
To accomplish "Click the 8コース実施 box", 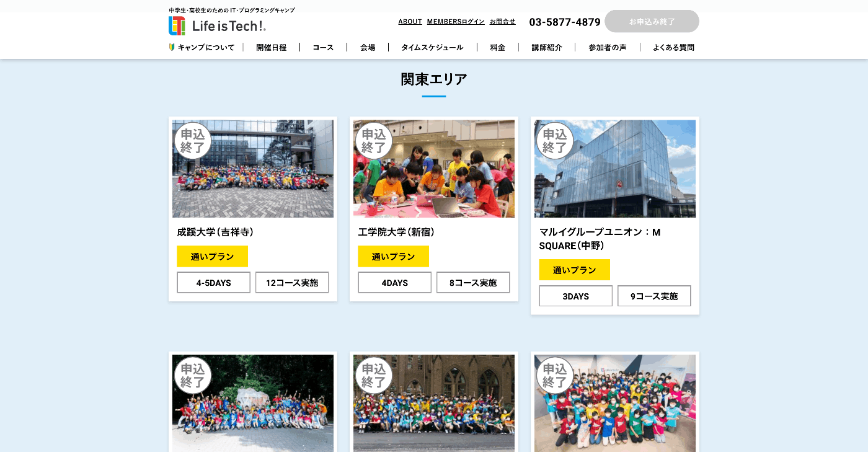I will (473, 282).
